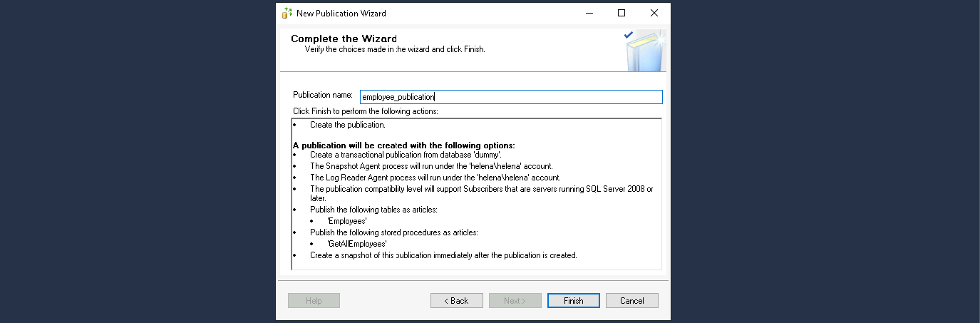The image size is (980, 323).
Task: Go back with the Back button
Action: (456, 301)
